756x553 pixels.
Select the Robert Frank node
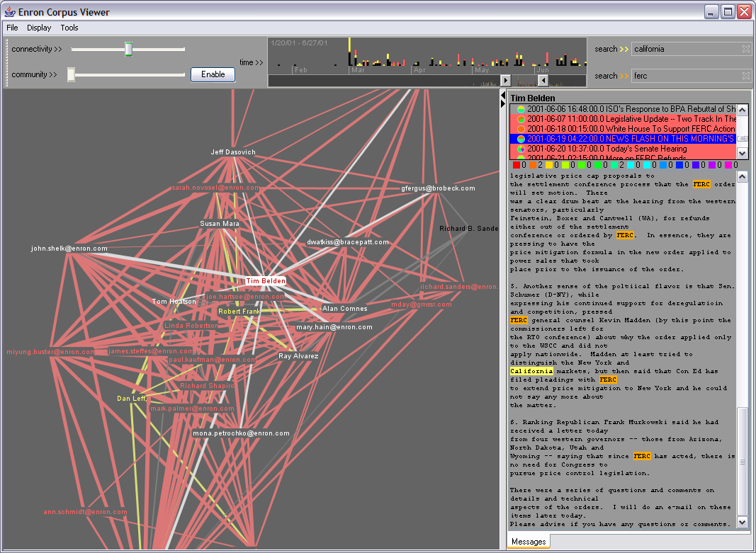coord(239,311)
